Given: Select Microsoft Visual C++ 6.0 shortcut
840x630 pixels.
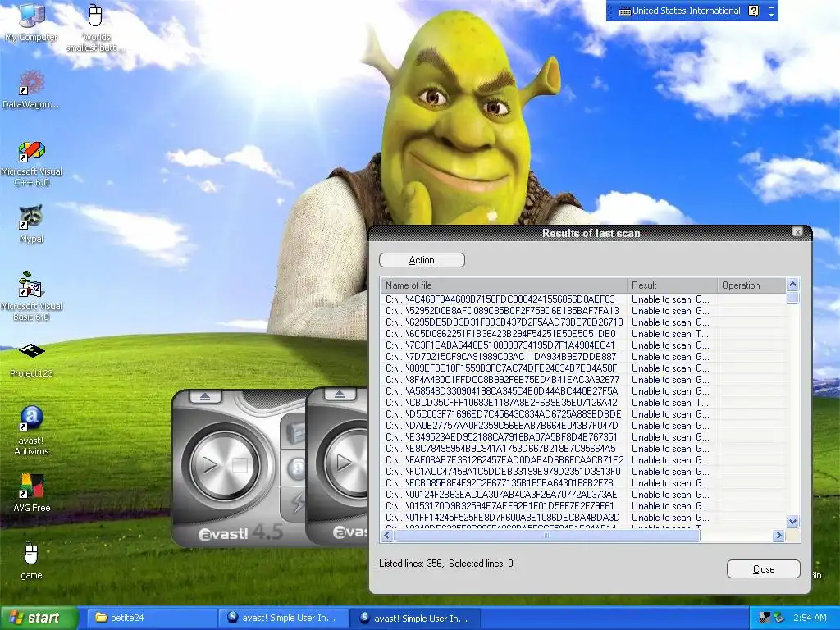Looking at the screenshot, I should pos(31,164).
